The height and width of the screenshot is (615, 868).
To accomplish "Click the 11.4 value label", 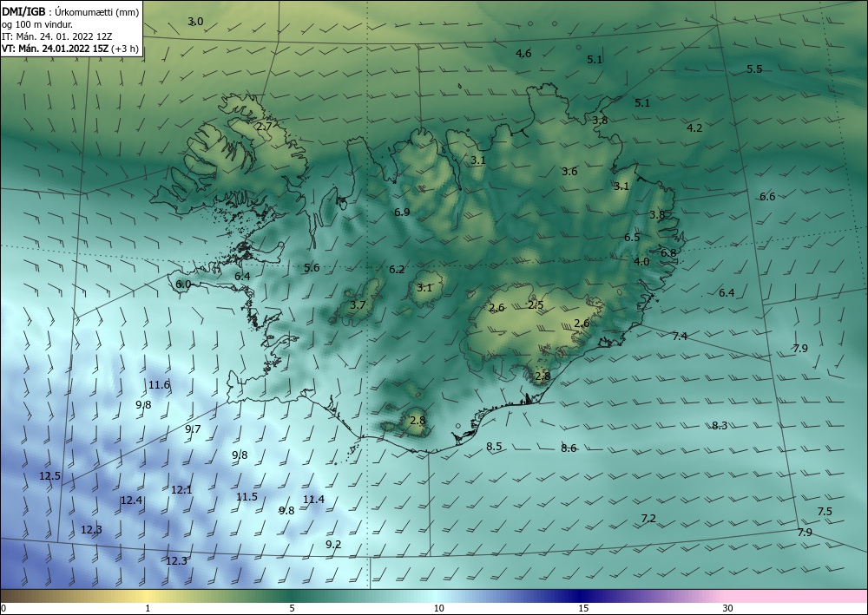I will coord(313,500).
